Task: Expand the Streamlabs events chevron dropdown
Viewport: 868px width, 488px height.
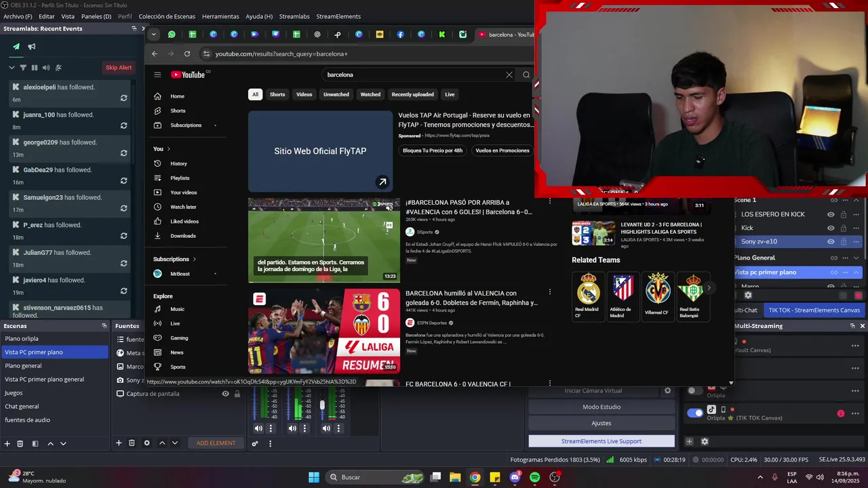Action: pos(12,68)
